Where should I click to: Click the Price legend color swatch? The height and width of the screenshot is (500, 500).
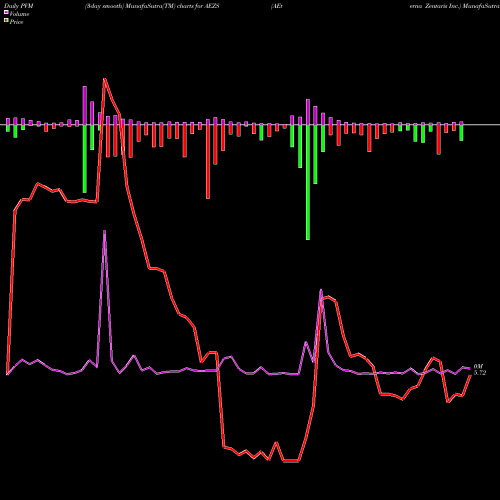pos(6,21)
